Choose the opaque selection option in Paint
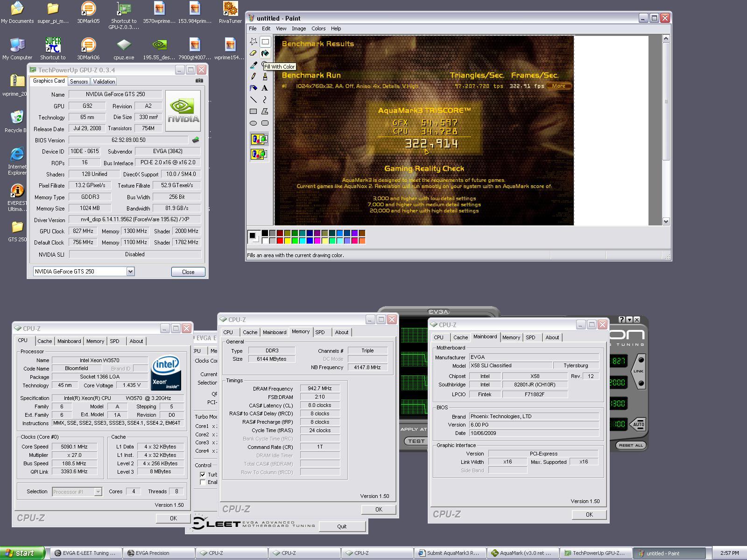747x560 pixels. click(x=259, y=139)
